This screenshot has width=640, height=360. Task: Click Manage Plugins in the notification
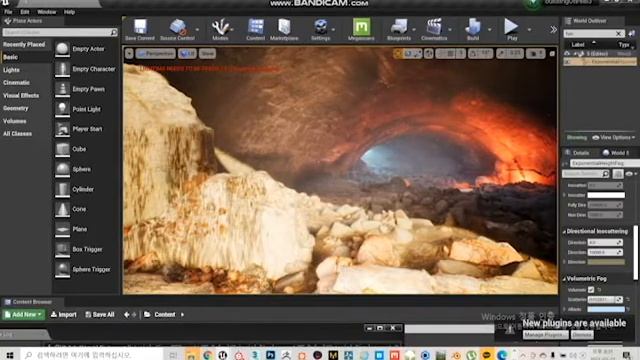pos(545,335)
